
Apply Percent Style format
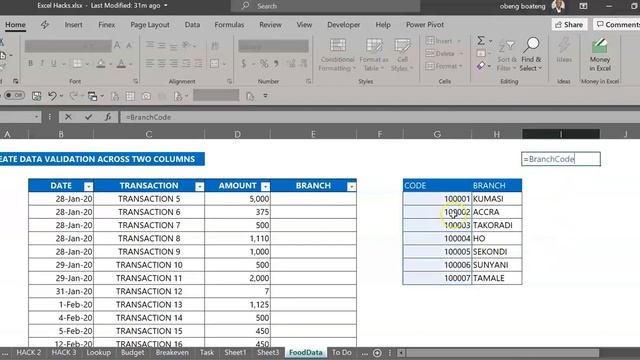point(264,64)
